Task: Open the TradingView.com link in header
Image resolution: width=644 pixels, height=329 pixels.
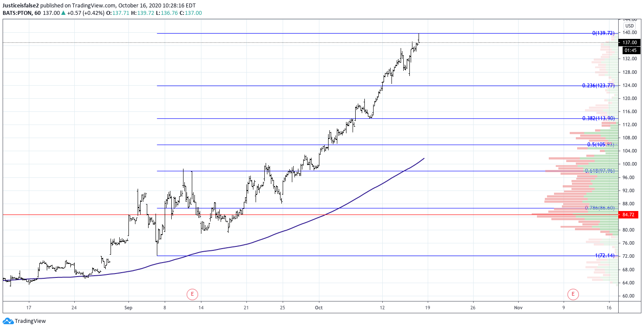Action: [93, 6]
